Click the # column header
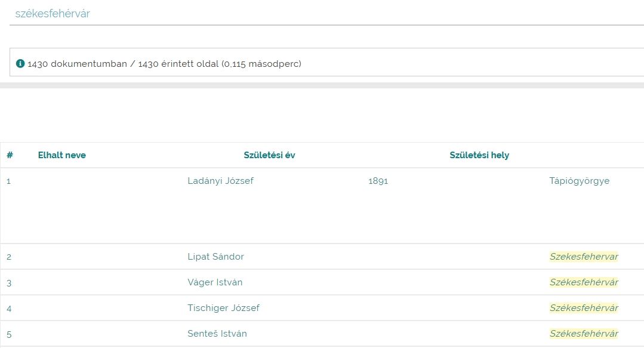This screenshot has width=644, height=348. pyautogui.click(x=10, y=155)
